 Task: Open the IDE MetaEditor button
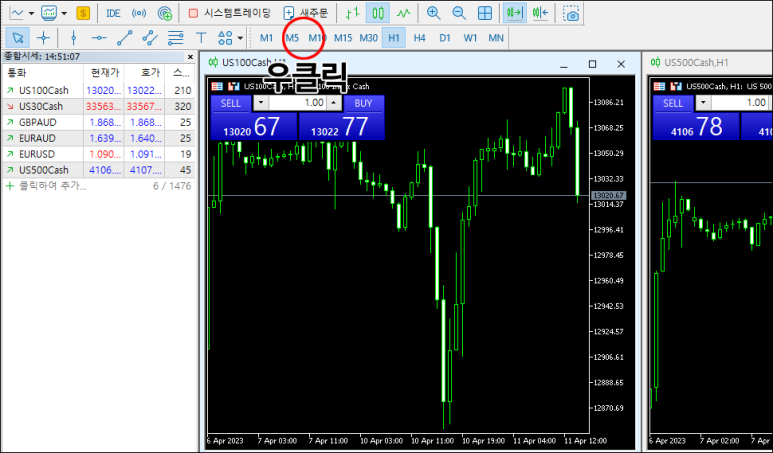[x=113, y=13]
